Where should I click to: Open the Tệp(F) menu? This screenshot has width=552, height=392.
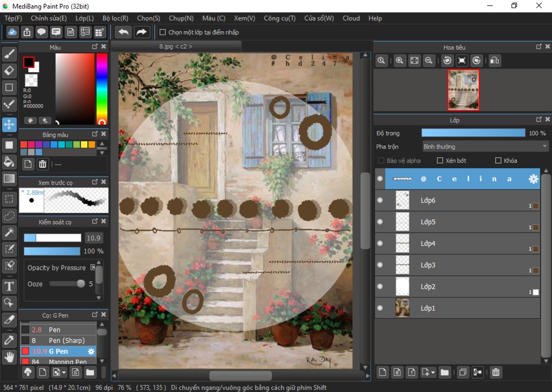tap(13, 18)
